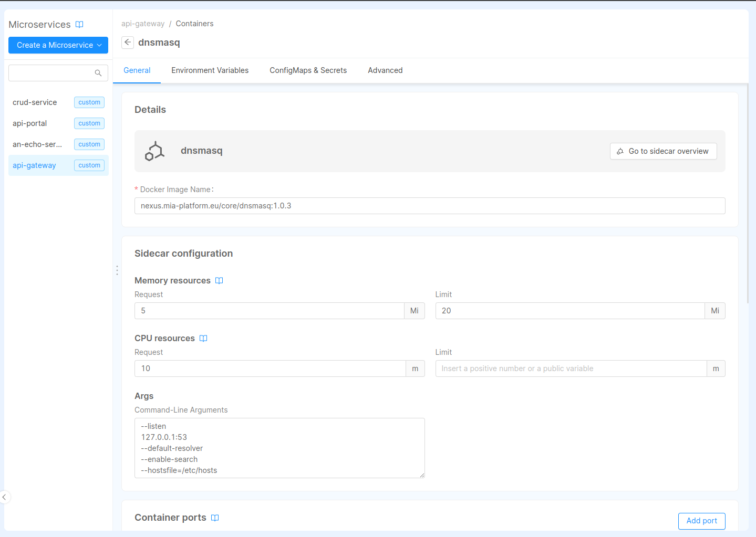Click the panel resize handle dots
The width and height of the screenshot is (756, 537).
tap(117, 270)
